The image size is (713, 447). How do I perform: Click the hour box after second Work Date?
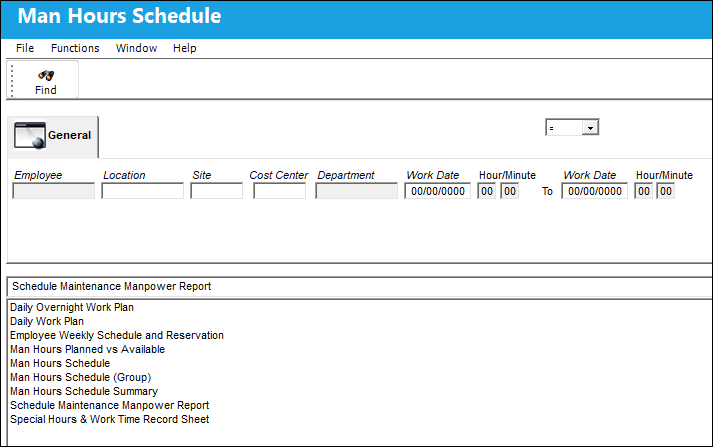(x=643, y=191)
